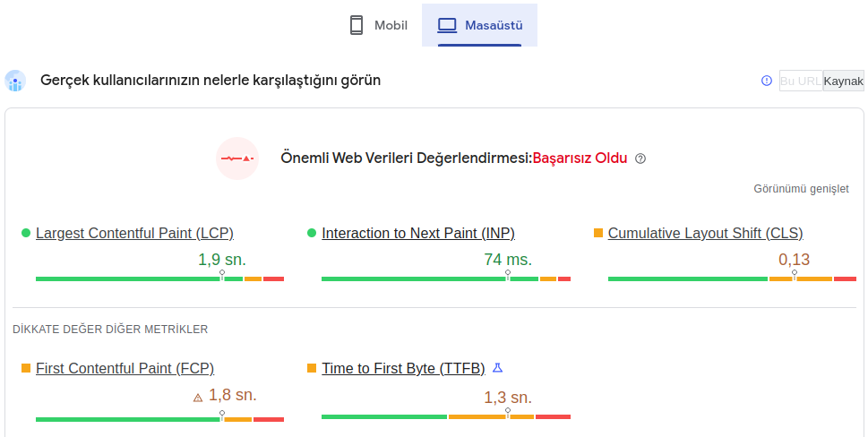This screenshot has width=868, height=437.
Task: Open the Time to First Byte (TTFB) link
Action: click(x=404, y=368)
